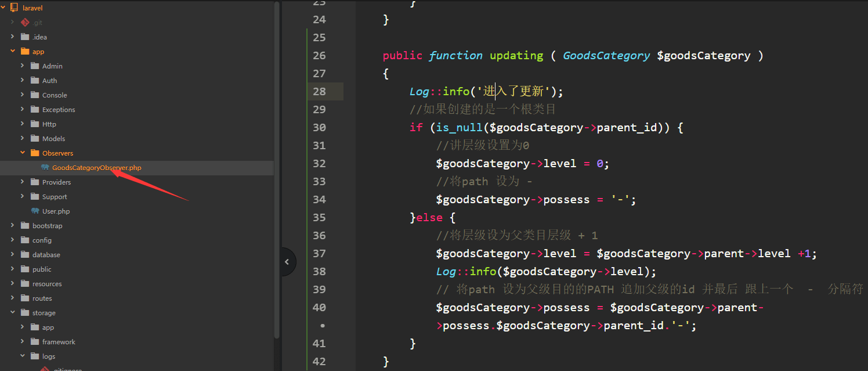Image resolution: width=868 pixels, height=371 pixels.
Task: Expand the routes folder chevron
Action: click(12, 298)
